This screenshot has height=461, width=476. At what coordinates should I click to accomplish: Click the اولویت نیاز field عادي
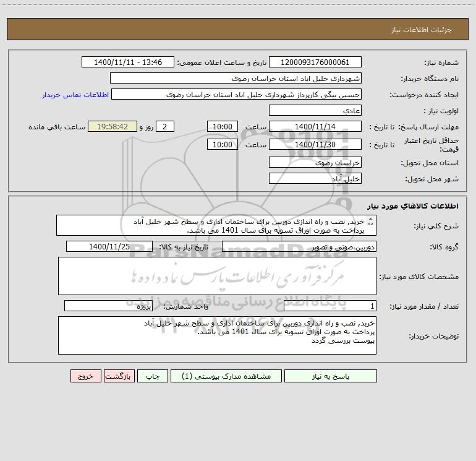pyautogui.click(x=315, y=111)
